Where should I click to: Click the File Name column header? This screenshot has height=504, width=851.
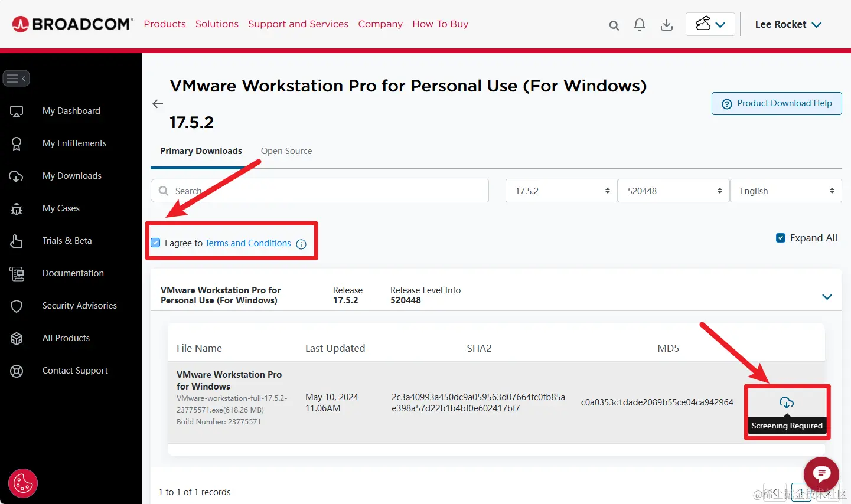click(199, 348)
